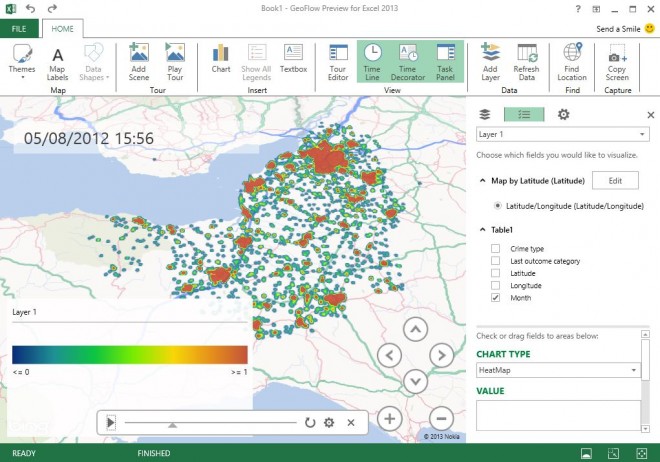The width and height of the screenshot is (660, 462).
Task: Open the Tour Editor
Action: point(338,62)
